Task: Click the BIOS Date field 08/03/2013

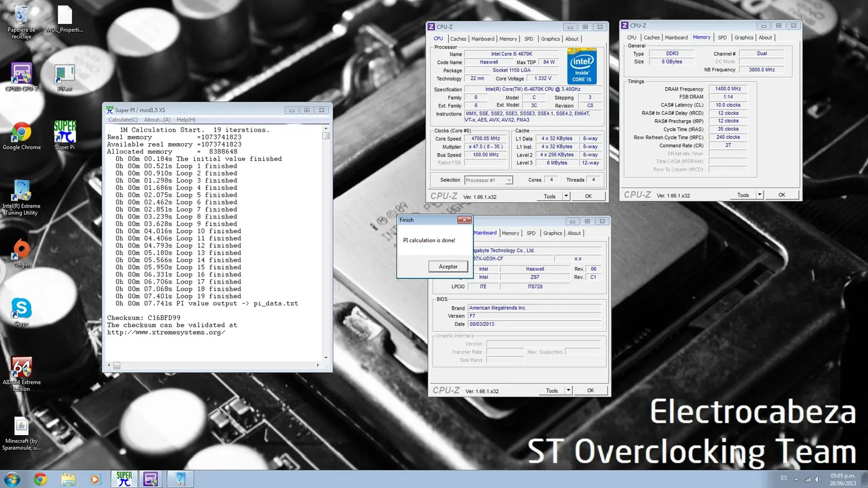Action: (534, 324)
